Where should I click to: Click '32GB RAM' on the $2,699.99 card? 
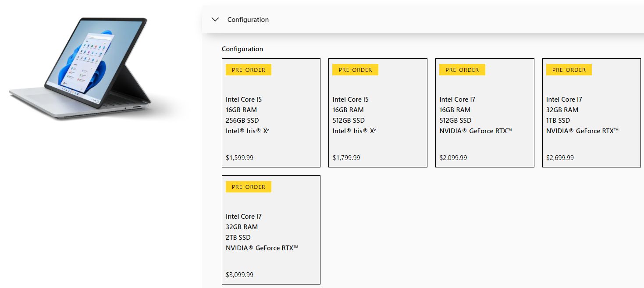coord(562,110)
